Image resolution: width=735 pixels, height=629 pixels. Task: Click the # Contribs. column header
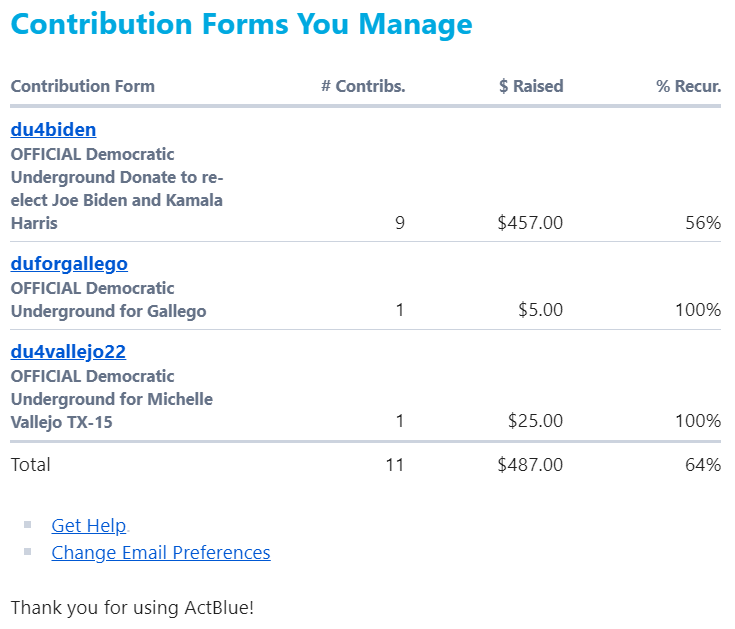click(363, 86)
